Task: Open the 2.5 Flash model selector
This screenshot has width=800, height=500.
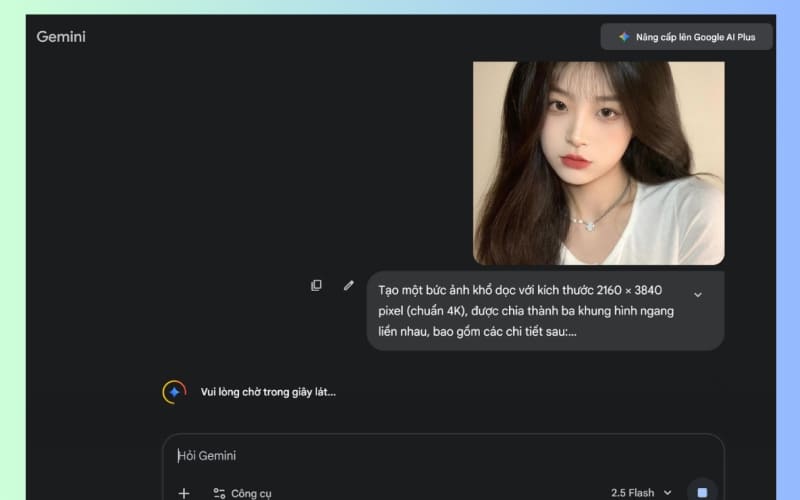Action: point(633,493)
